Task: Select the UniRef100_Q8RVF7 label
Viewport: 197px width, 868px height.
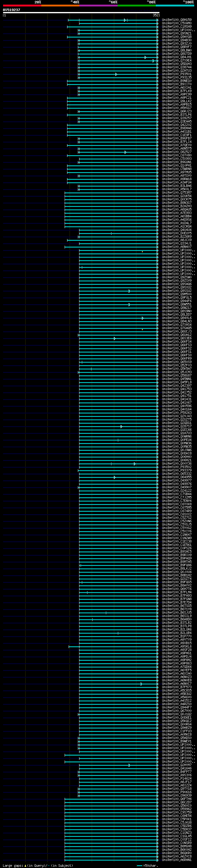Action: (177, 47)
